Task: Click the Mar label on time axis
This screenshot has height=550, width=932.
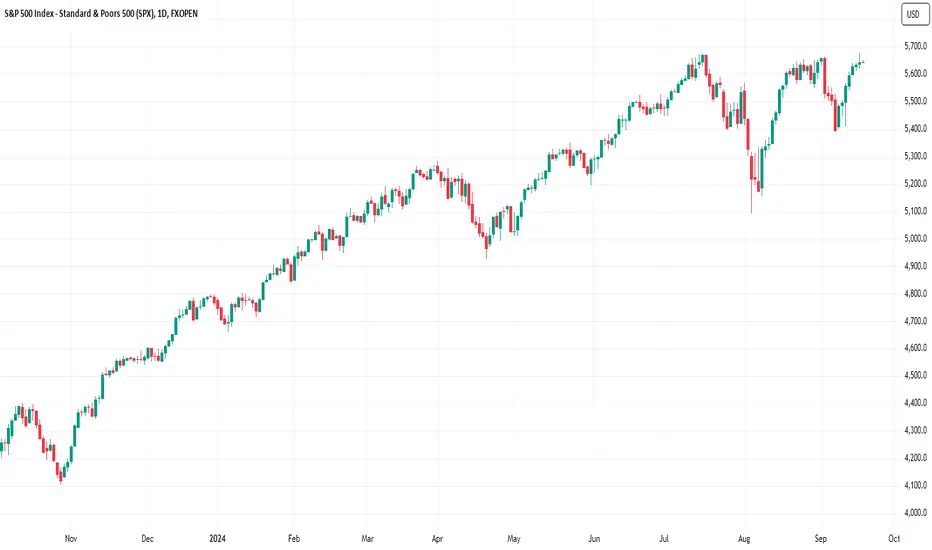Action: [367, 539]
